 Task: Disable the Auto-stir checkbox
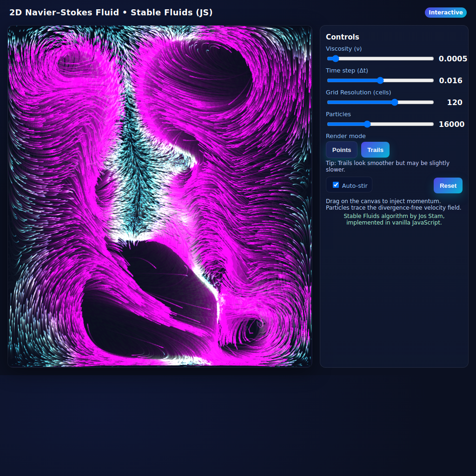point(336,185)
